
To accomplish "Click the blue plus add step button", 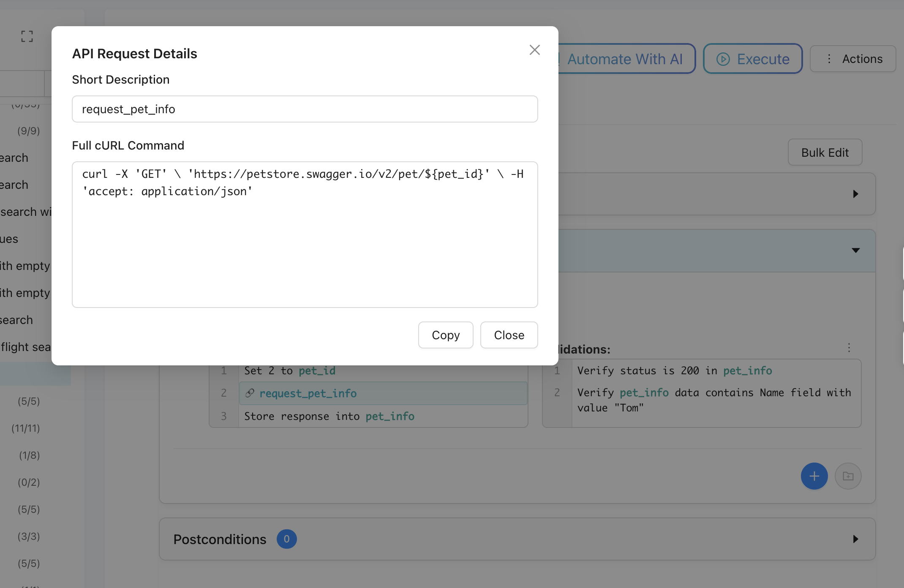I will pos(814,476).
